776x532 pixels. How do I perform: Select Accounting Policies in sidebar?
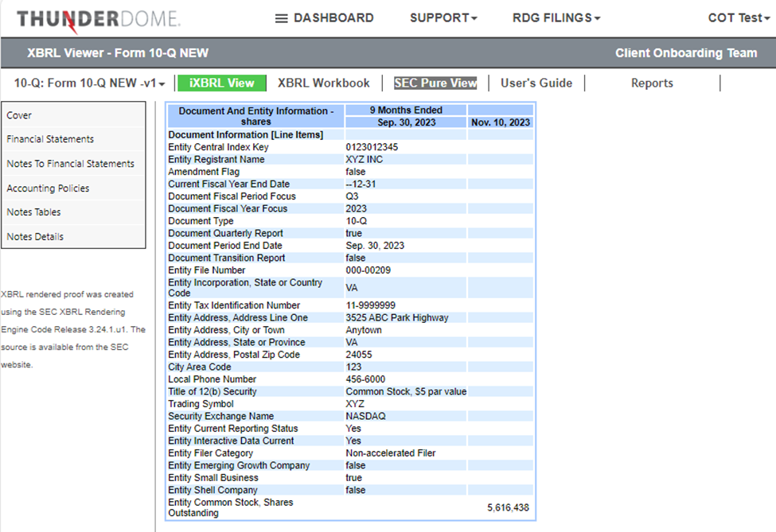[x=48, y=188]
